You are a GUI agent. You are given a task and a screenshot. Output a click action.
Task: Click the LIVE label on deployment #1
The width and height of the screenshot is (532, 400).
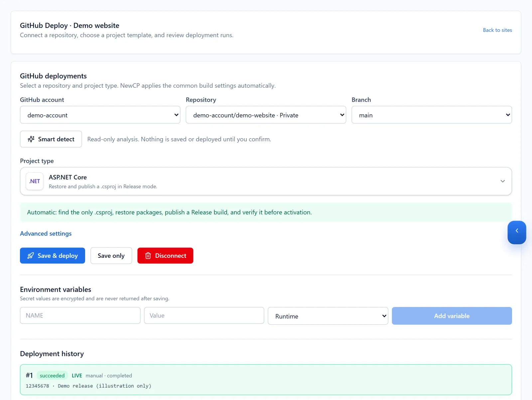(x=77, y=375)
